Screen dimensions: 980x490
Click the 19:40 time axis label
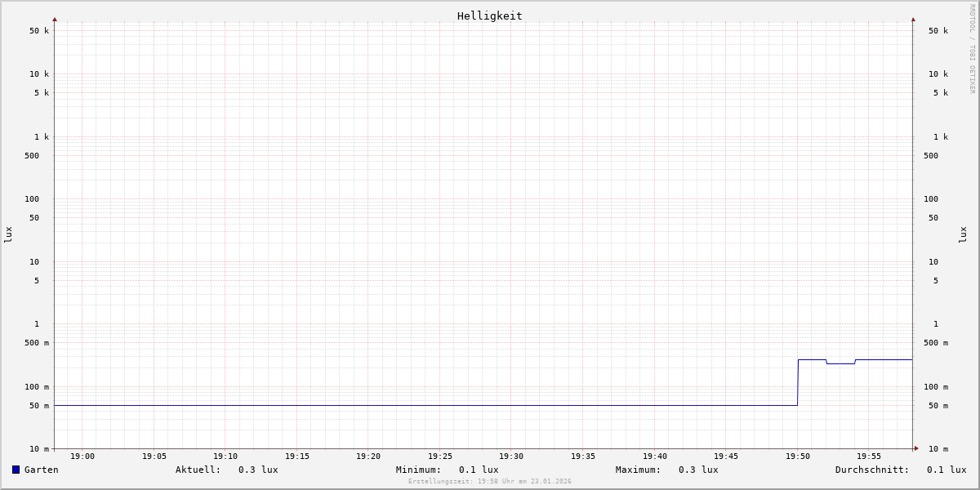655,457
